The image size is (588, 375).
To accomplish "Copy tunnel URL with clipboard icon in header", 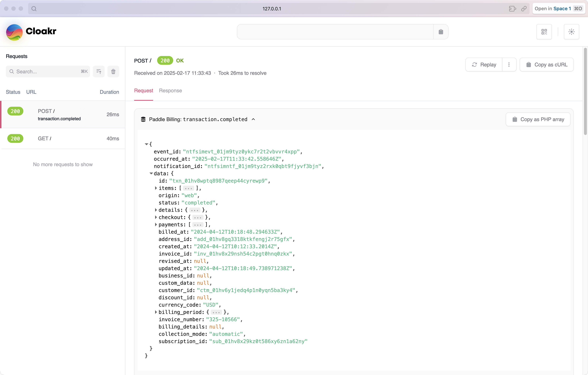I will click(x=441, y=32).
